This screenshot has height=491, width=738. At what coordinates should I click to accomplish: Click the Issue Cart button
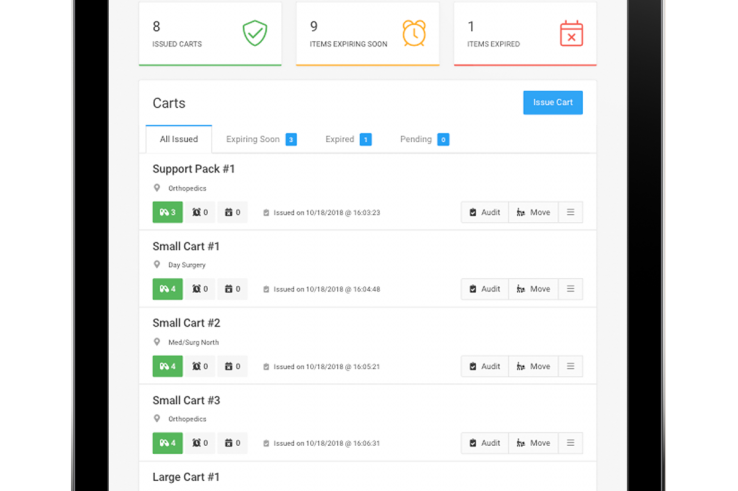(553, 103)
